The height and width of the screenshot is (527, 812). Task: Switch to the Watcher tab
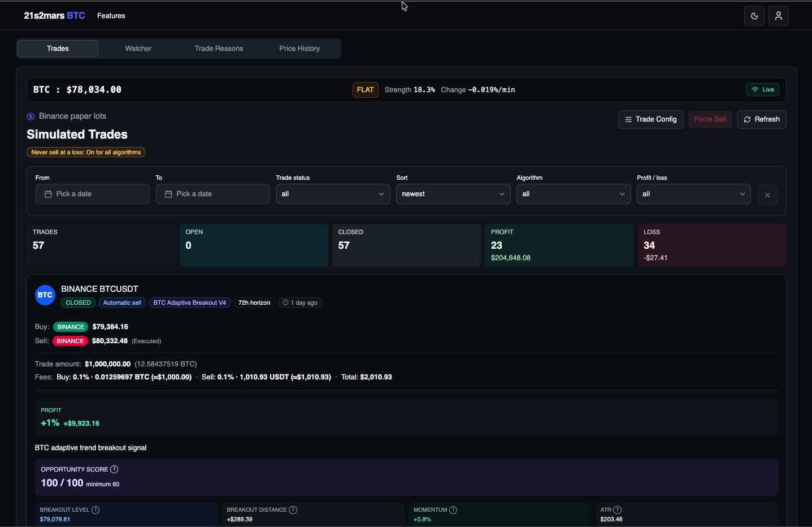click(138, 49)
